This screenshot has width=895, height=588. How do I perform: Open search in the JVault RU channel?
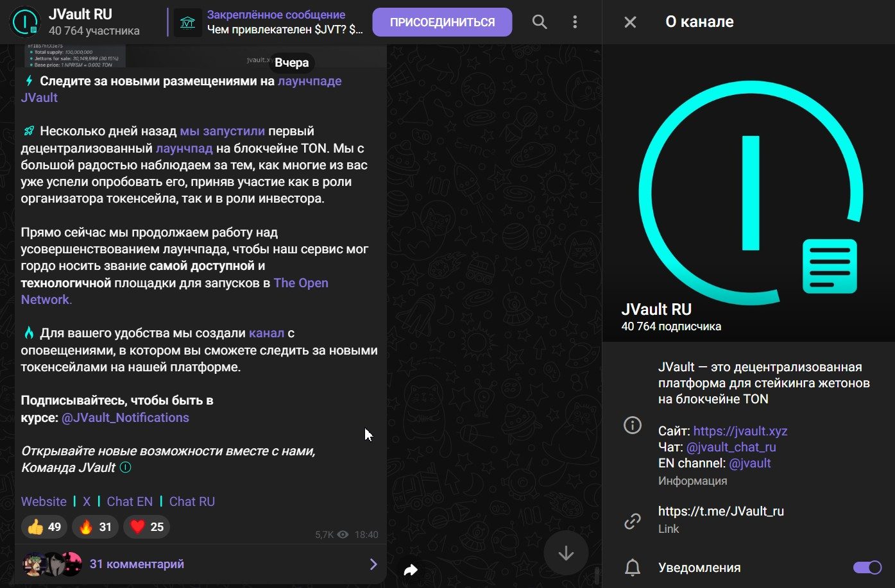[x=540, y=22]
